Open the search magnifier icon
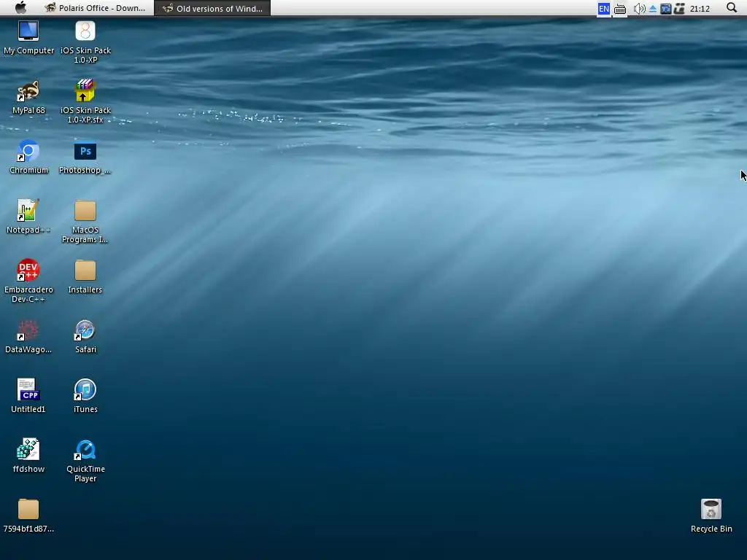This screenshot has width=747, height=560. coord(731,7)
